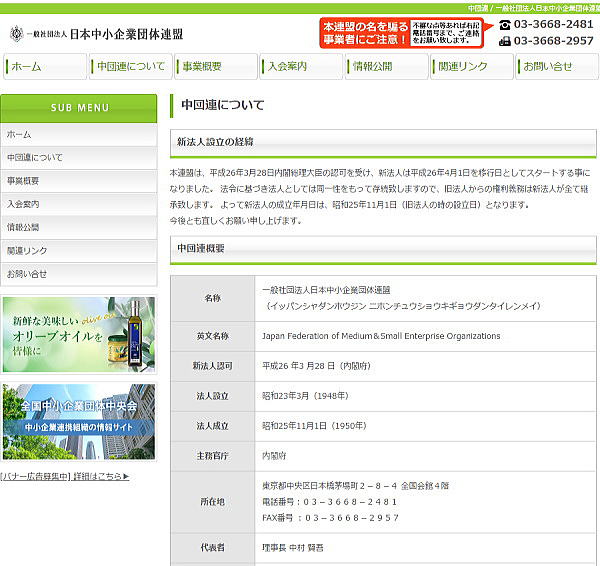Go to 事業概要 in the top navigation
Screen dimensions: 600x566
(x=215, y=66)
